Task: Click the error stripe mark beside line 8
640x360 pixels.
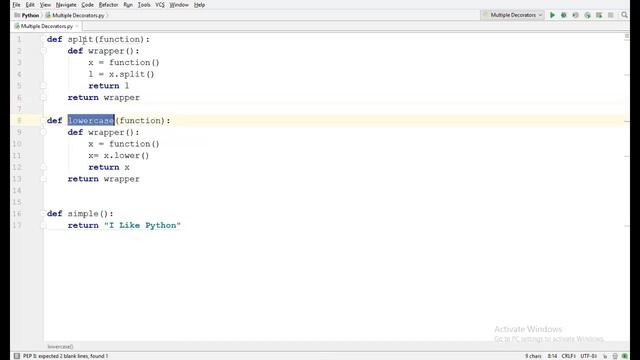Action: [x=627, y=121]
